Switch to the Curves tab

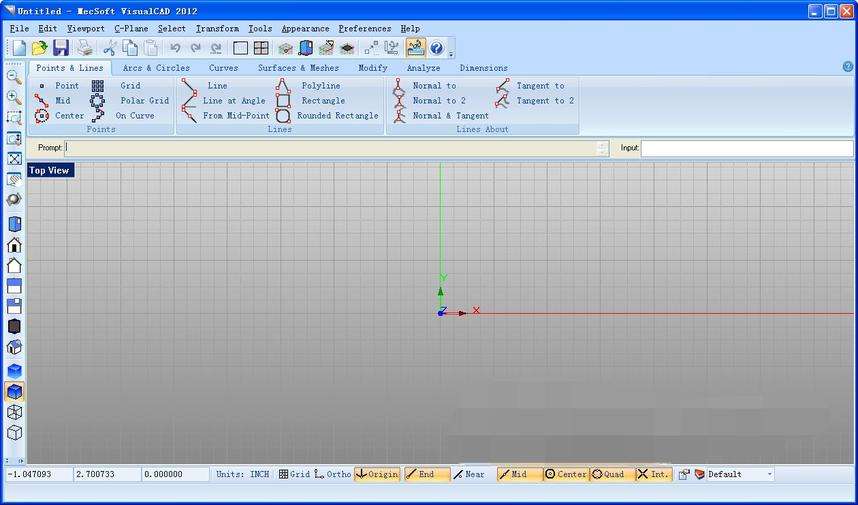click(x=223, y=68)
